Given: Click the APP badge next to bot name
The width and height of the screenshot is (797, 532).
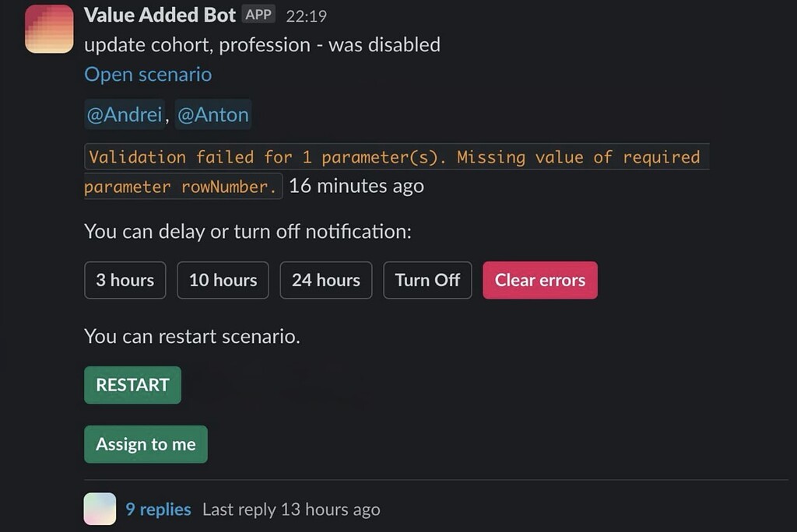Looking at the screenshot, I should 257,13.
